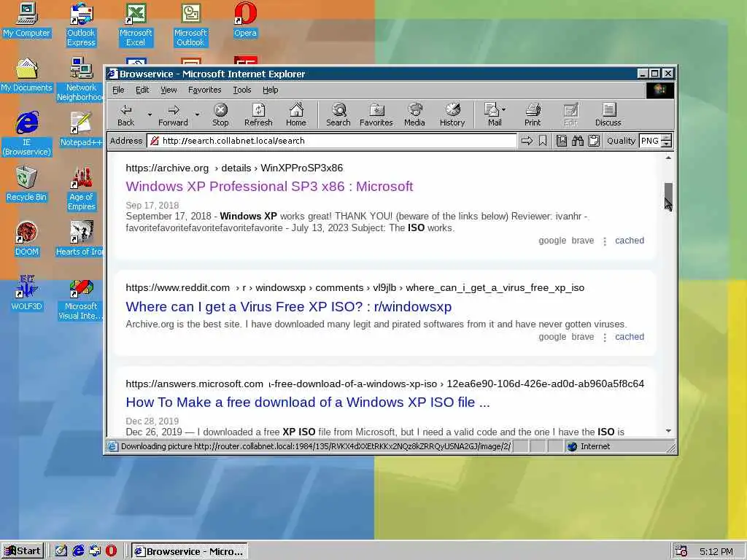Click the address bar URL field
Image resolution: width=747 pixels, height=560 pixels.
(x=332, y=141)
